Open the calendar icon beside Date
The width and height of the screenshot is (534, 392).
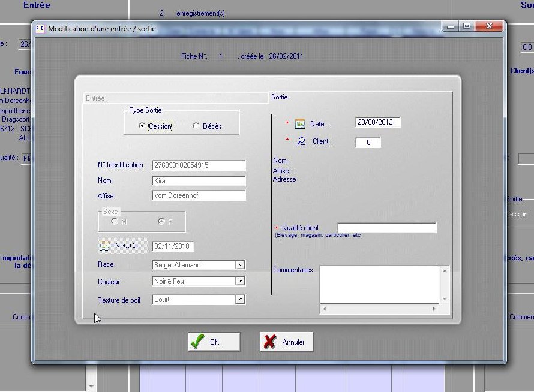301,124
